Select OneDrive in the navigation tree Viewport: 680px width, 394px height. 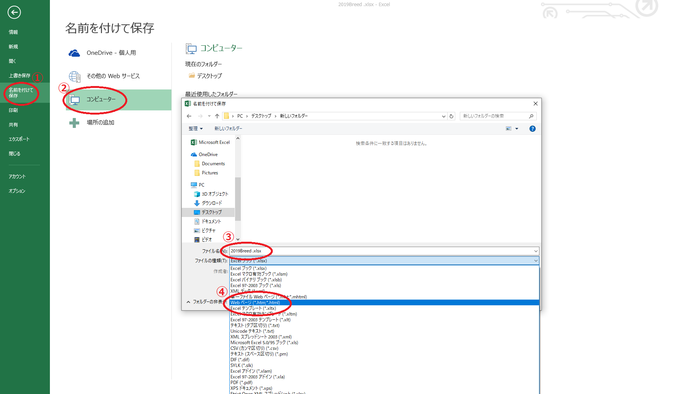coord(204,154)
